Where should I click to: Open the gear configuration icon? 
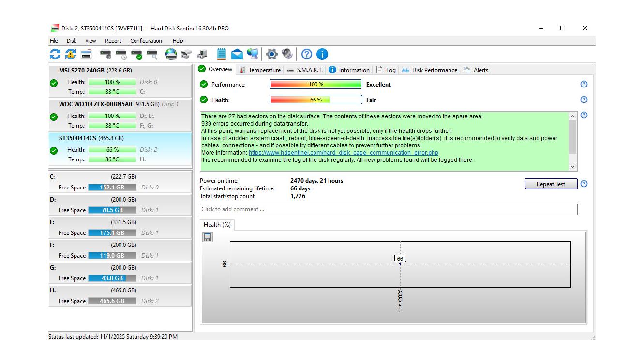click(x=272, y=54)
